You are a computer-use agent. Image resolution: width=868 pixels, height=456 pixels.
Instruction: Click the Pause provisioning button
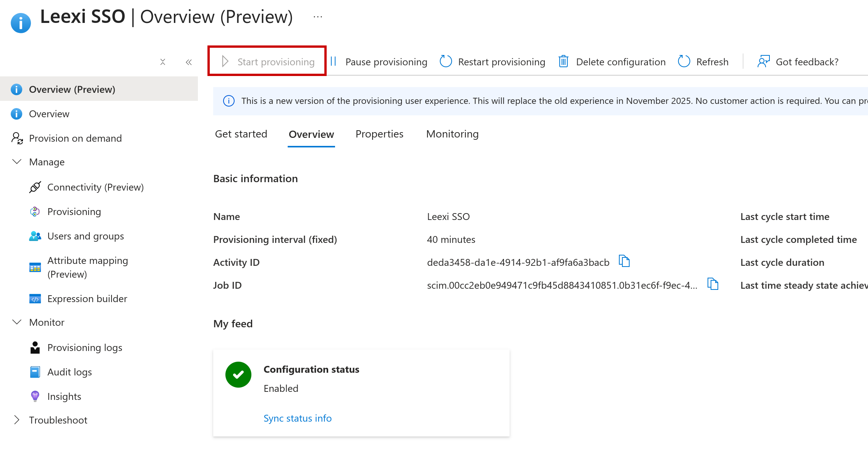[378, 61]
